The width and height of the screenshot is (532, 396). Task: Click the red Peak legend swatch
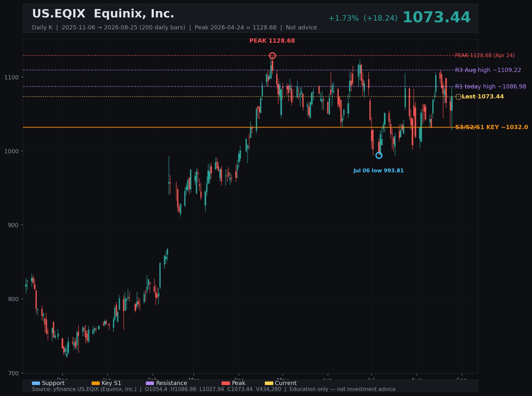(x=226, y=383)
